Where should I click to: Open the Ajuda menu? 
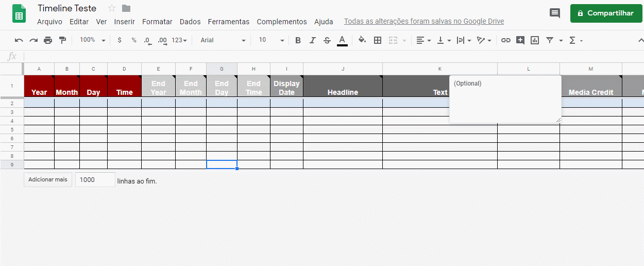coord(324,22)
